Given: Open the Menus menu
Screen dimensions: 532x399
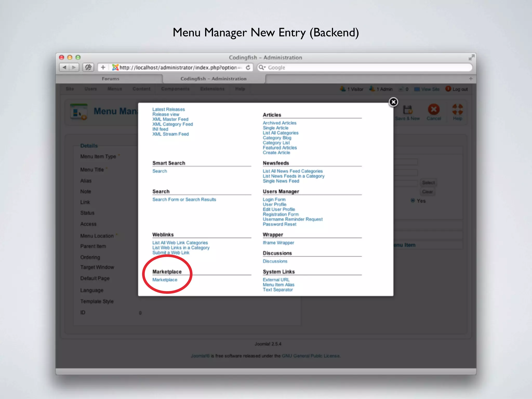Looking at the screenshot, I should coord(115,89).
